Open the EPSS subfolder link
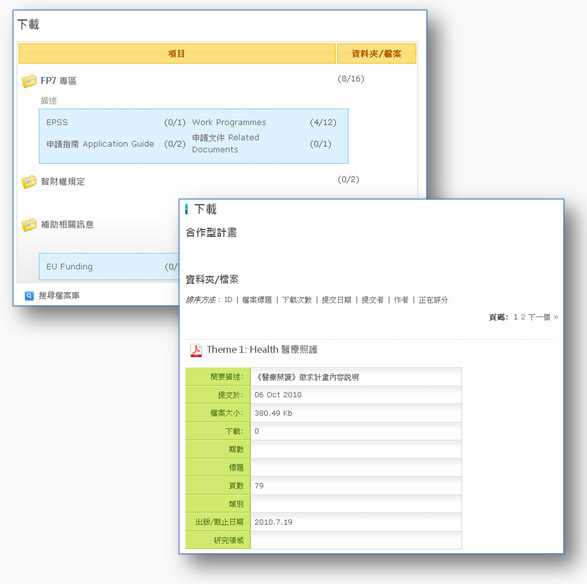This screenshot has height=584, width=587. [x=57, y=122]
